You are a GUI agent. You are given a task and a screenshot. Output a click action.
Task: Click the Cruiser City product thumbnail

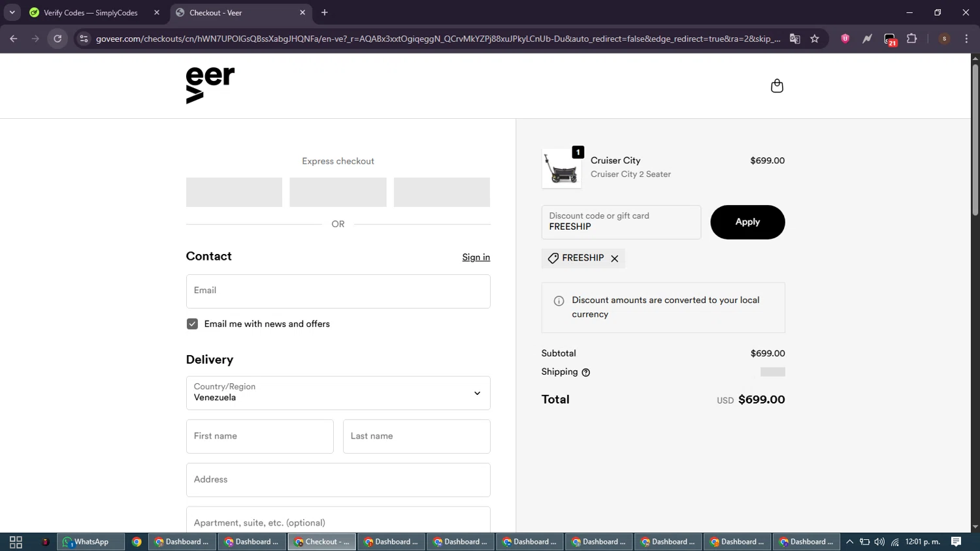click(561, 168)
